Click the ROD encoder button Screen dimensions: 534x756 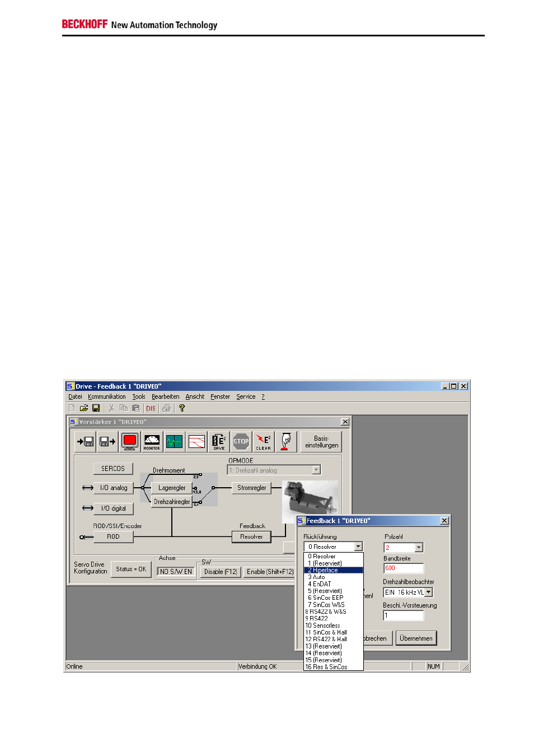pyautogui.click(x=114, y=536)
